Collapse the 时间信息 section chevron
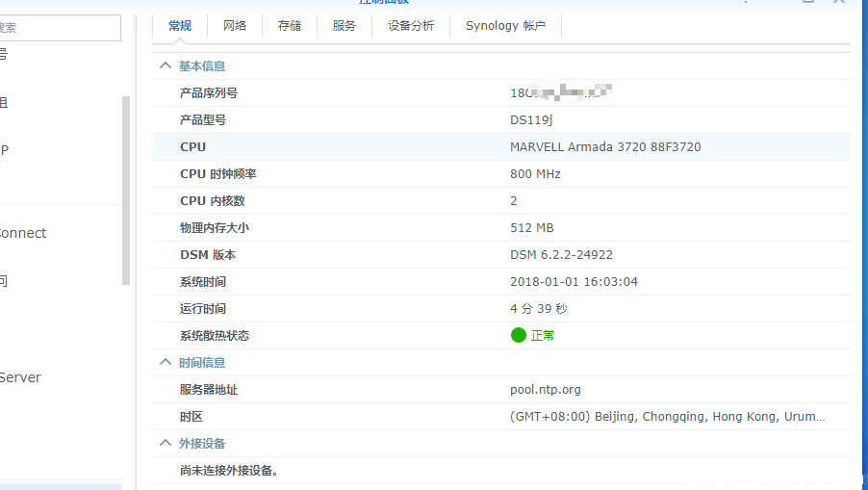The height and width of the screenshot is (490, 868). (165, 363)
